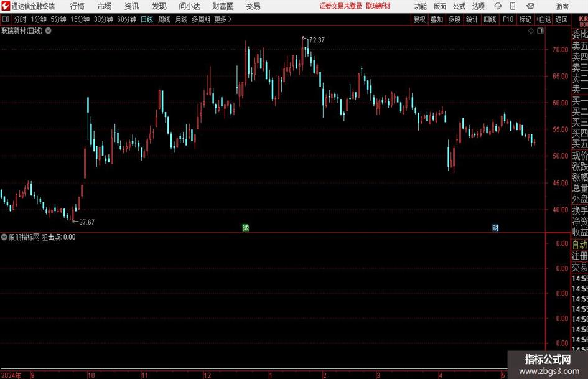The image size is (588, 379).
Task: Switch to the 30分钟 period tab
Action: coord(103,19)
